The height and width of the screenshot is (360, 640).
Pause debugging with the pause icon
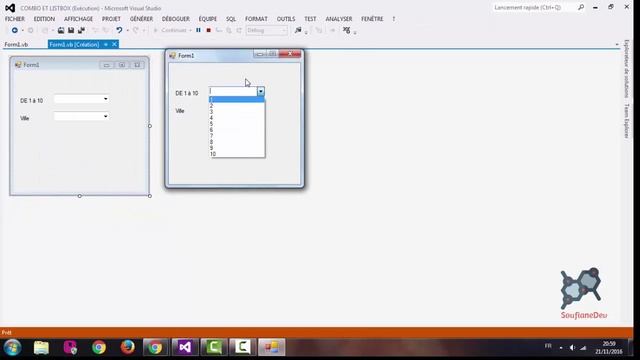pos(198,30)
